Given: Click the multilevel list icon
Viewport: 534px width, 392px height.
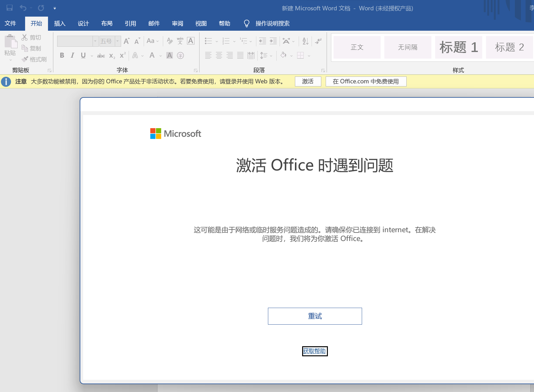Looking at the screenshot, I should pos(243,41).
